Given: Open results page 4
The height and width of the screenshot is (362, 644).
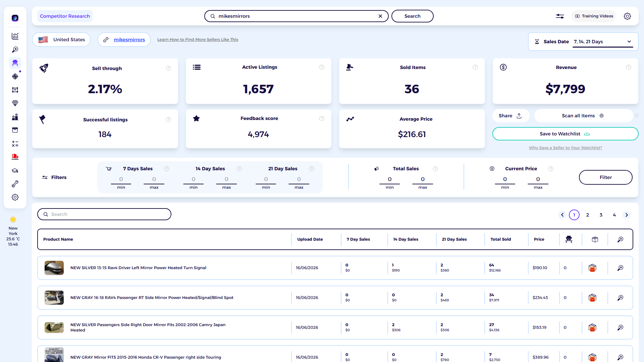Looking at the screenshot, I should 614,215.
